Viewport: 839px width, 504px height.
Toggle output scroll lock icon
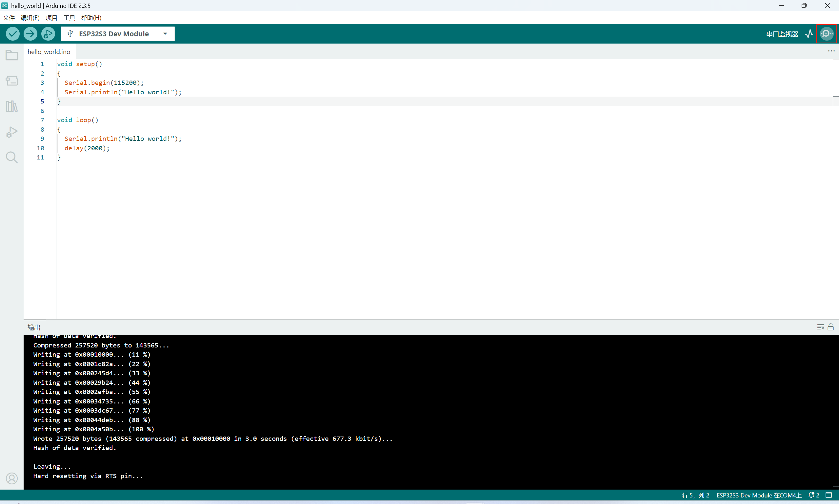830,327
